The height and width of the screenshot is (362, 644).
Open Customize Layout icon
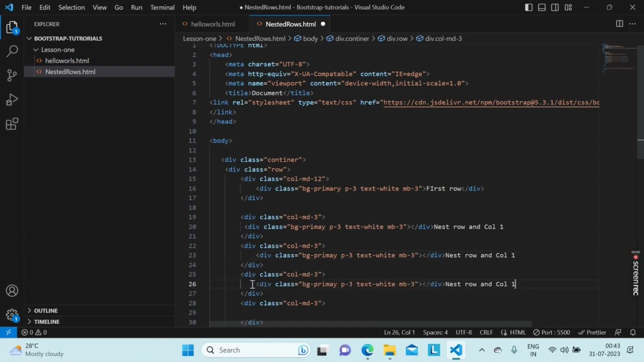pos(568,8)
